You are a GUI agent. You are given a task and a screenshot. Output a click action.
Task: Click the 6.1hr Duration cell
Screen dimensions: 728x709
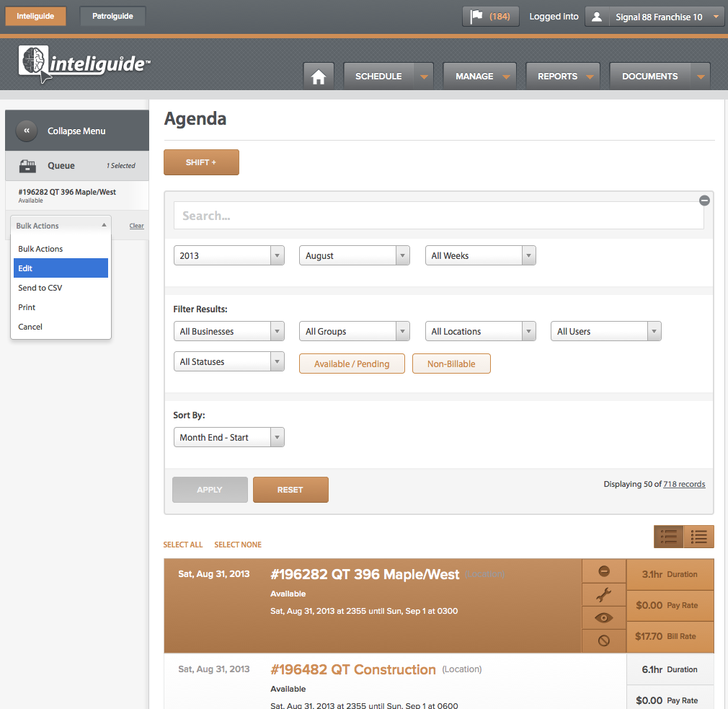670,669
